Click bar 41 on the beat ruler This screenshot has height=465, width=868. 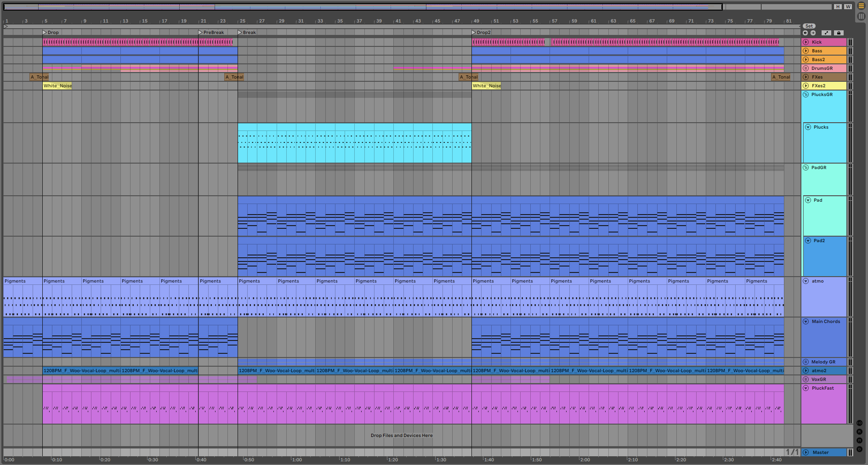398,21
